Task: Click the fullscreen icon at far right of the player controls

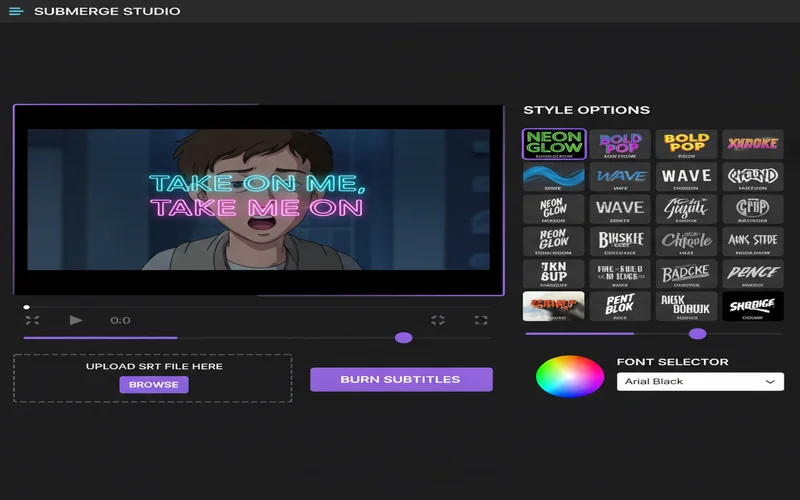Action: 481,320
